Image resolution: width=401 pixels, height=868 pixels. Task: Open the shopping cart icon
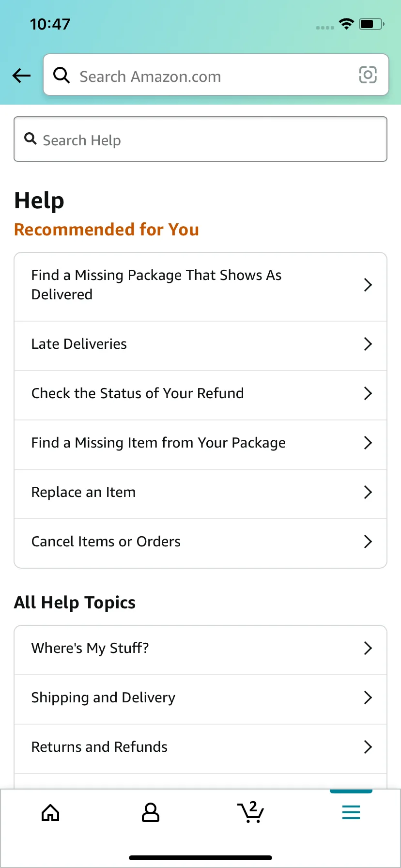pos(251,813)
